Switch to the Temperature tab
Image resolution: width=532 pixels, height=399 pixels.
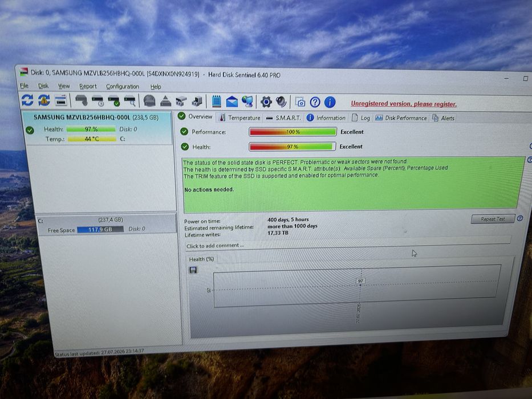(x=240, y=117)
